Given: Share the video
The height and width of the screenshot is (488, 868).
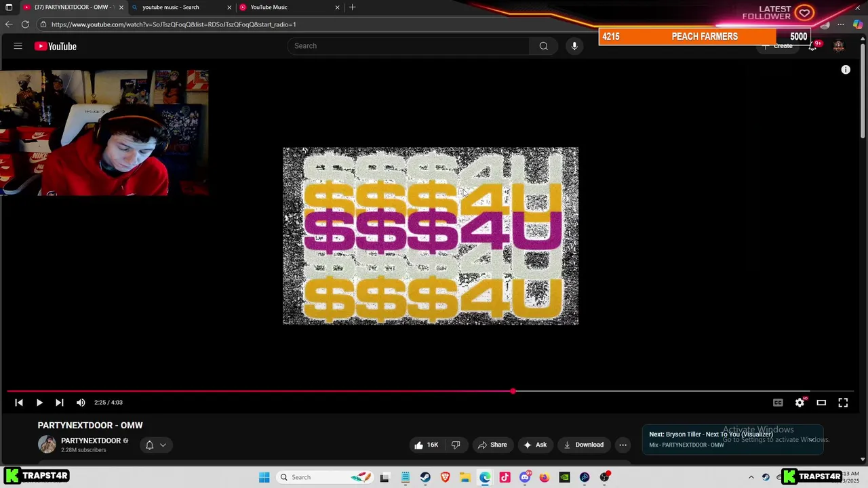Looking at the screenshot, I should 492,445.
